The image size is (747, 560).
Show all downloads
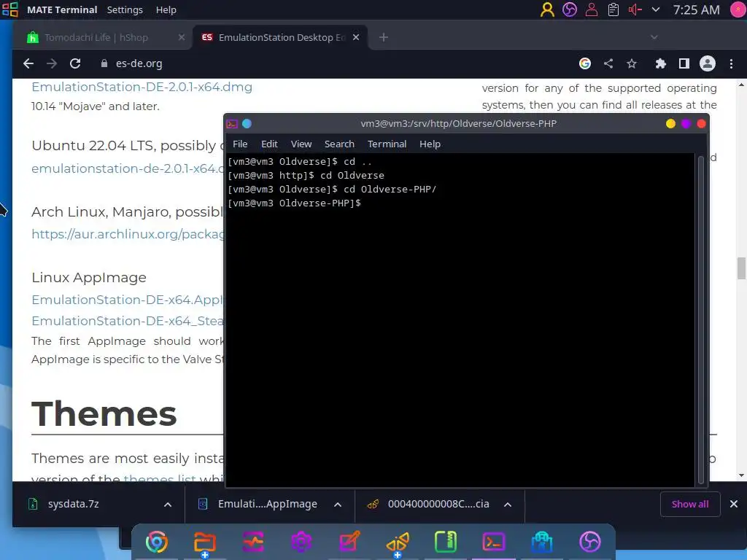pyautogui.click(x=690, y=504)
